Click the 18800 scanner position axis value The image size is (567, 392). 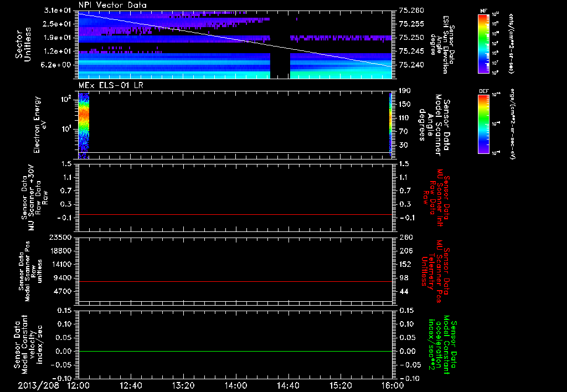click(61, 251)
